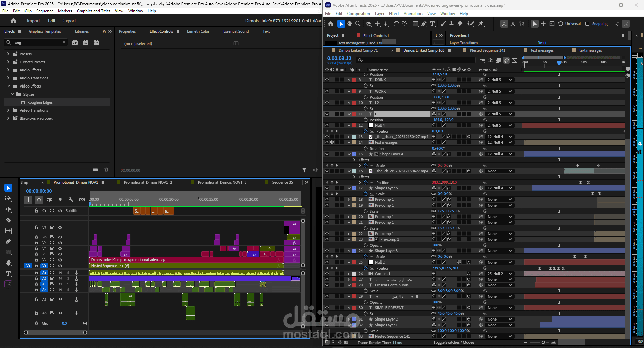Toggle Snap in Premiere timeline magnet button
644x348 pixels.
(39, 200)
